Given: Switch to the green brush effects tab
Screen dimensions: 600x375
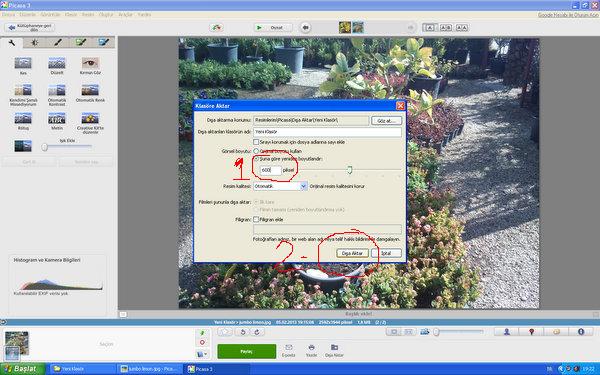Looking at the screenshot, I should 81,42.
